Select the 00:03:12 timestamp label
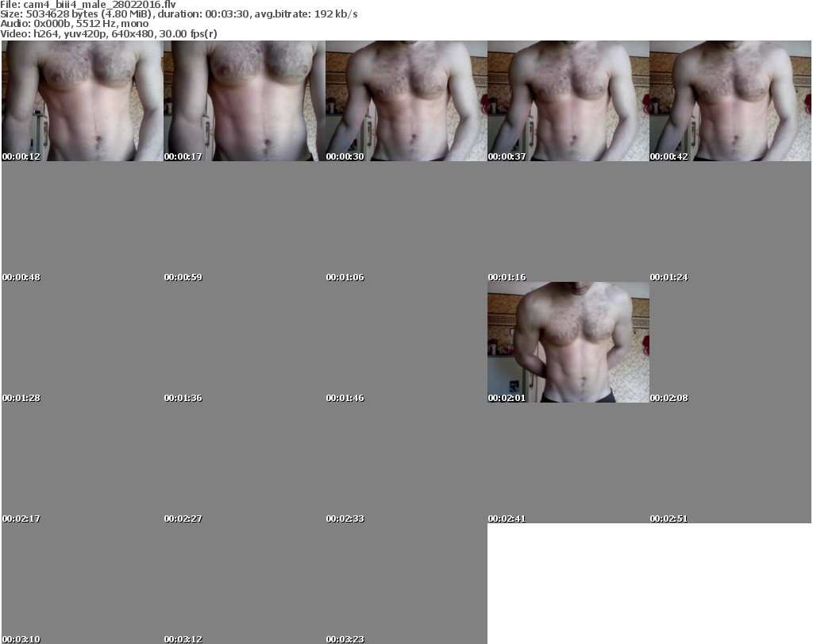 [x=183, y=639]
